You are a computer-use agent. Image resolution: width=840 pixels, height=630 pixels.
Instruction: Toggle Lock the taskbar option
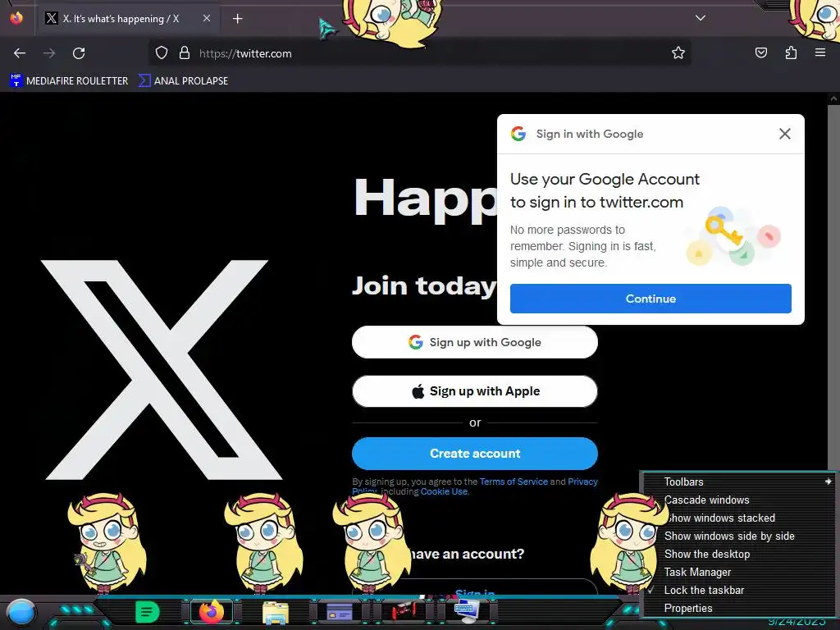coord(739,590)
